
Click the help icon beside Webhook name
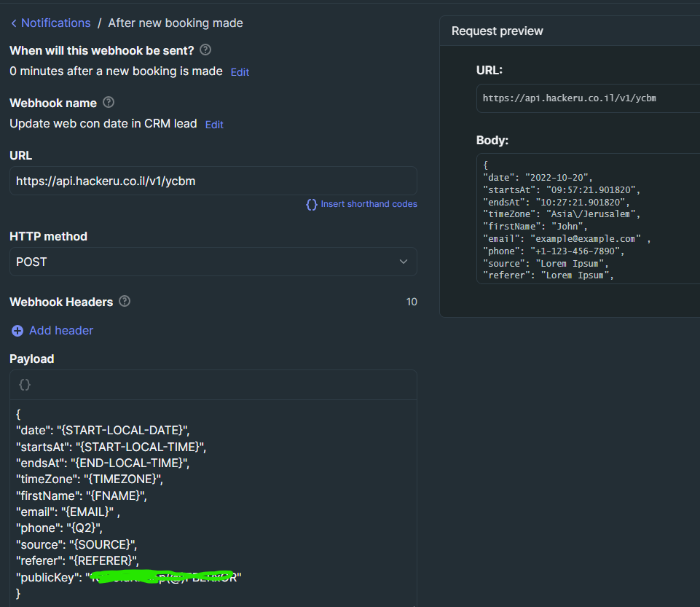click(x=109, y=102)
